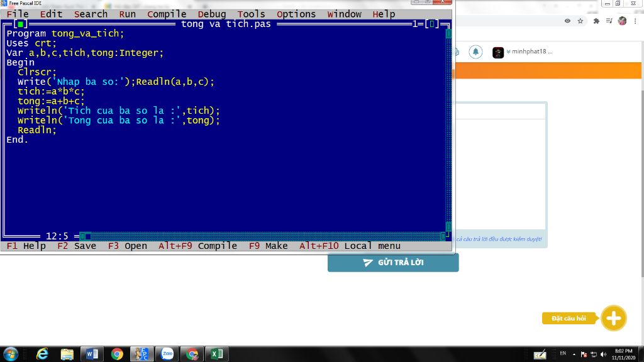Open the File menu in Free Pascal

[18, 14]
